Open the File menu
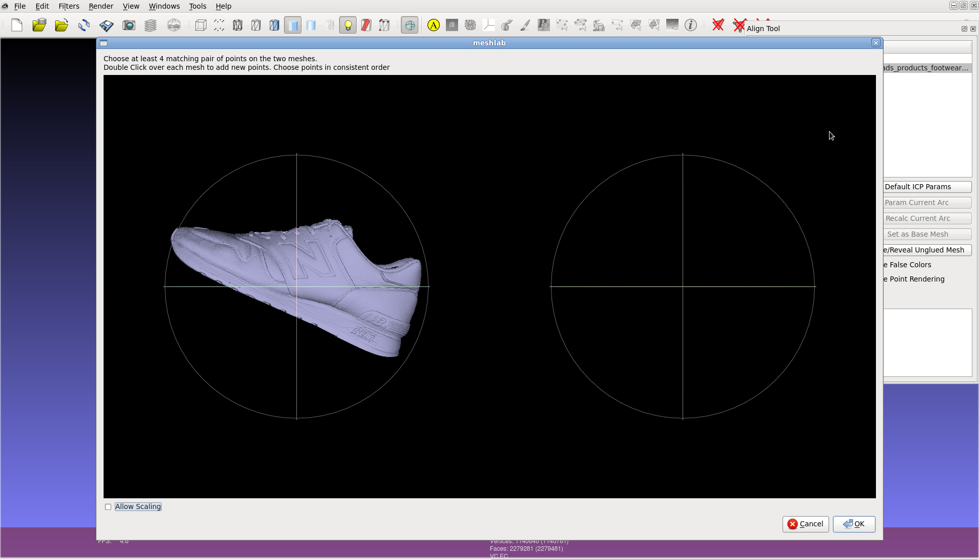Screen dimensions: 979x560 pyautogui.click(x=20, y=6)
